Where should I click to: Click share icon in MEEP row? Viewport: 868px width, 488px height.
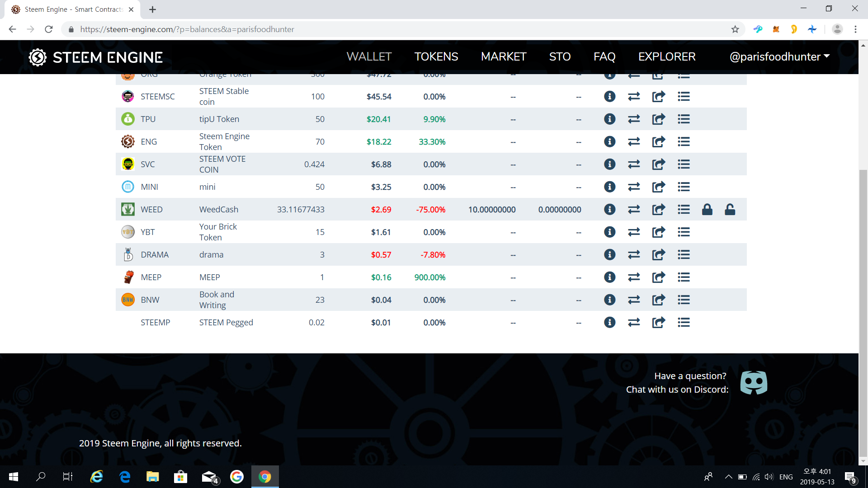pos(659,277)
